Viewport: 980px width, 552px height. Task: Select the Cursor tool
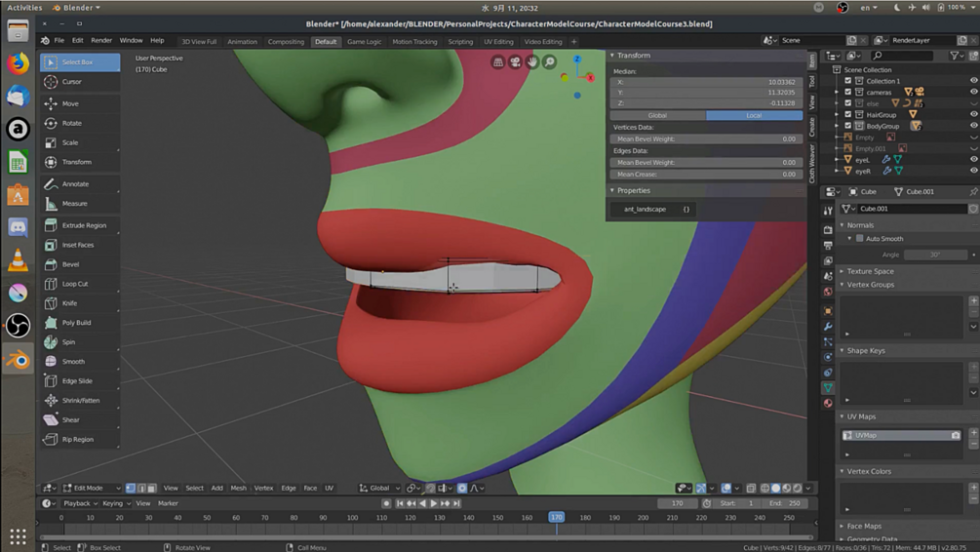pyautogui.click(x=80, y=82)
